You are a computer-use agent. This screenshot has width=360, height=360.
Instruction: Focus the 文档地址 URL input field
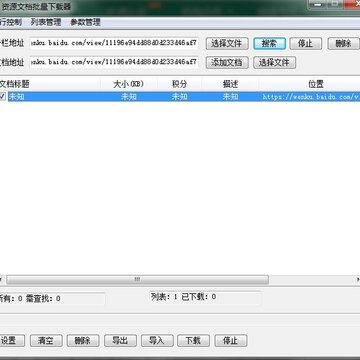click(114, 62)
